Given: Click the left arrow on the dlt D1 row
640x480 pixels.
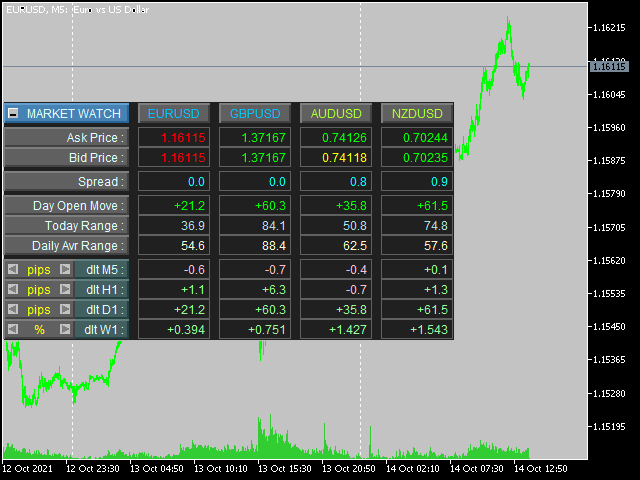Looking at the screenshot, I should [12, 309].
